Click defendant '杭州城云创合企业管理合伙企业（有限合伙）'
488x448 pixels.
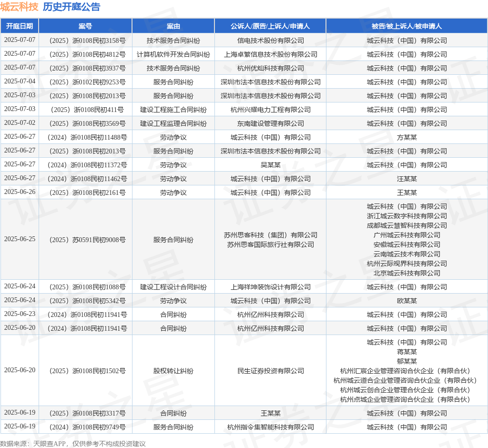405,390
